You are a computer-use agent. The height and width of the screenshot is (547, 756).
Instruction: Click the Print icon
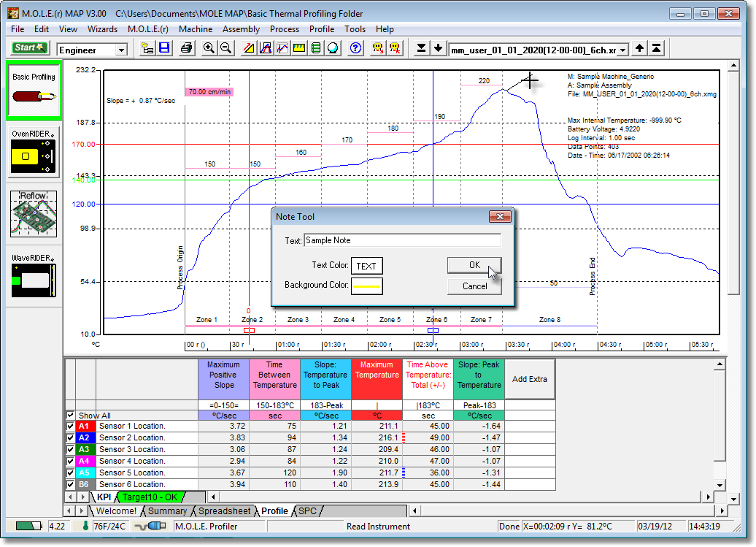[x=187, y=48]
